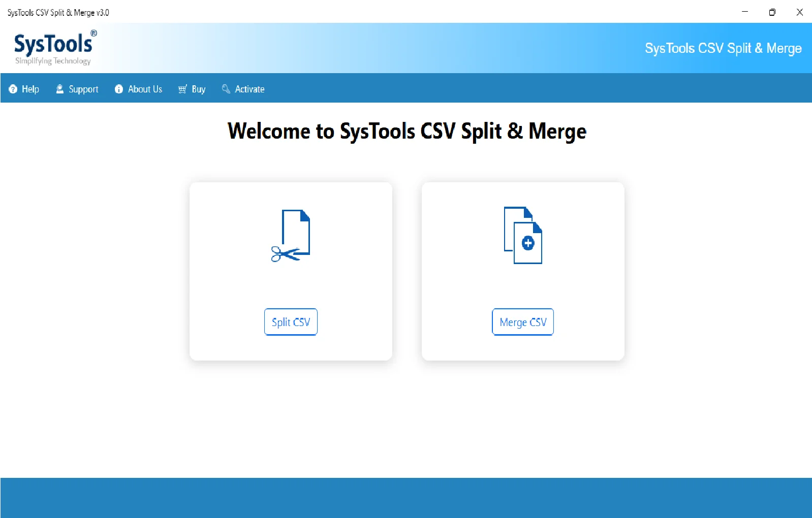Click the Buy shopping cart icon
Viewport: 812px width, 518px height.
182,89
